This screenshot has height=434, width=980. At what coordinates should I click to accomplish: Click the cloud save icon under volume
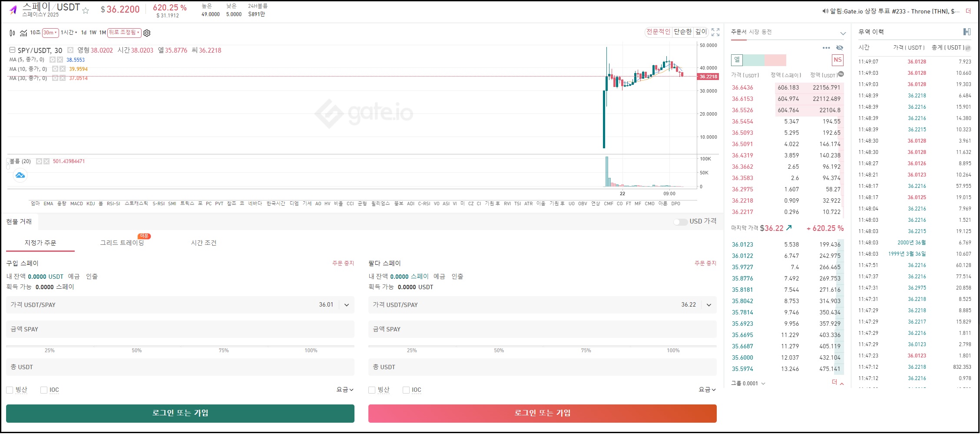click(20, 175)
